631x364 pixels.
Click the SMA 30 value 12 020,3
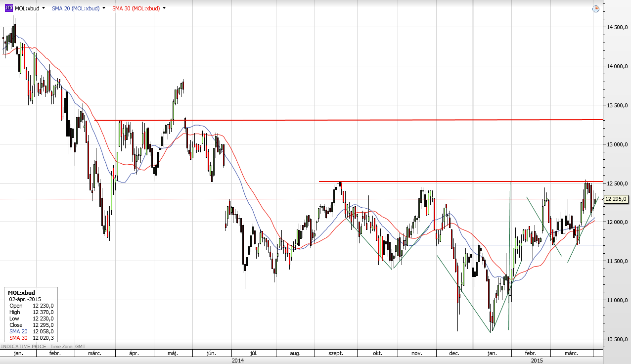(x=43, y=338)
